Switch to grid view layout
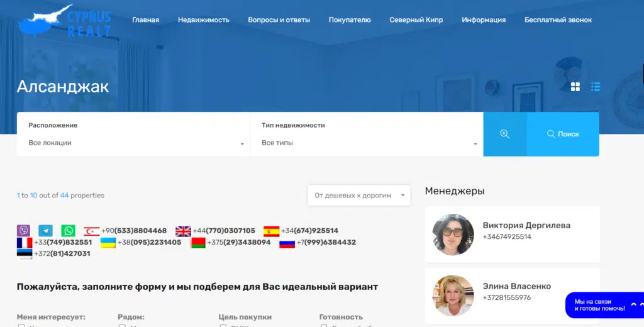The image size is (644, 327). 575,86
